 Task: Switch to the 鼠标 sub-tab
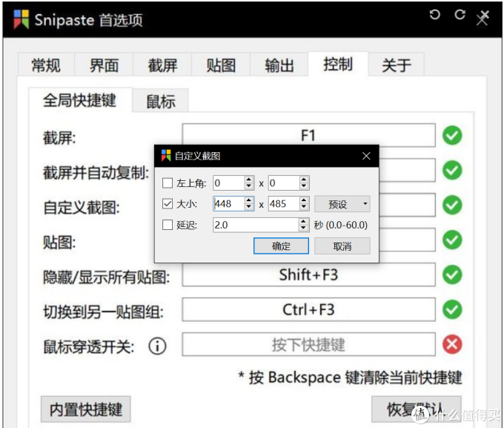pyautogui.click(x=161, y=102)
